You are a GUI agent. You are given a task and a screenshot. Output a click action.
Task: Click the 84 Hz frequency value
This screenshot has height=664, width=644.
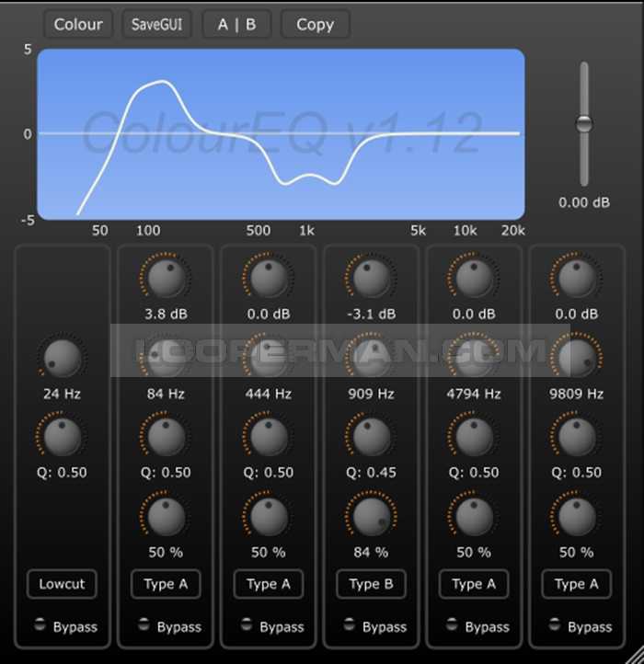[x=166, y=394]
